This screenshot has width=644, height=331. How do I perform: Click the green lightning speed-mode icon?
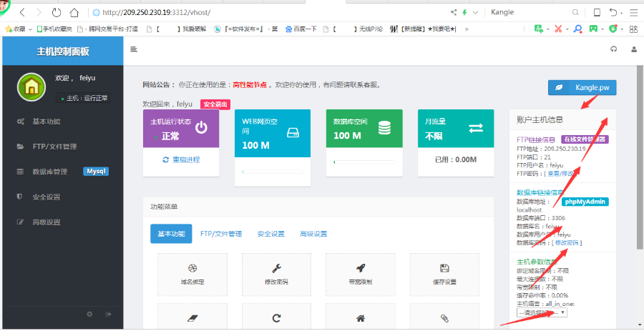click(464, 12)
